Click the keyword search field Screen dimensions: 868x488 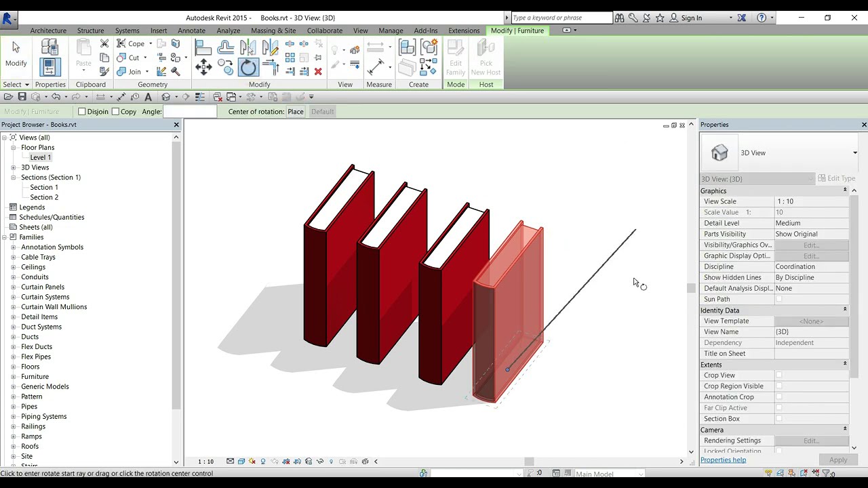pyautogui.click(x=561, y=18)
